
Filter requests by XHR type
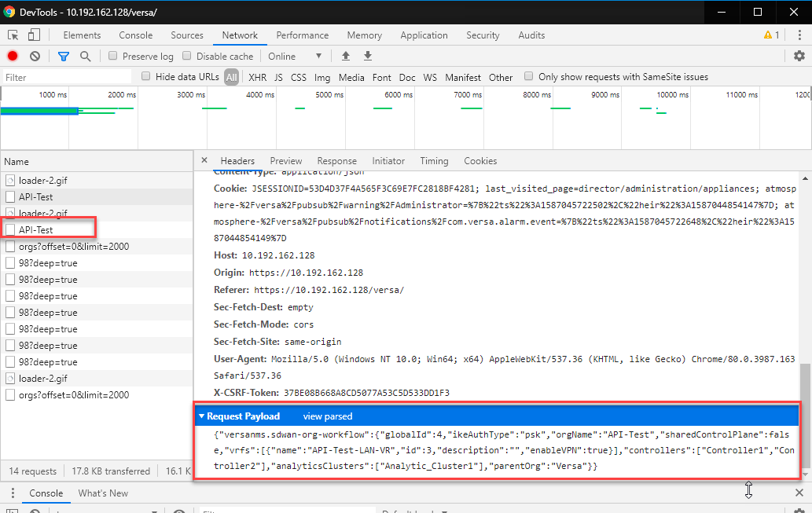[257, 78]
